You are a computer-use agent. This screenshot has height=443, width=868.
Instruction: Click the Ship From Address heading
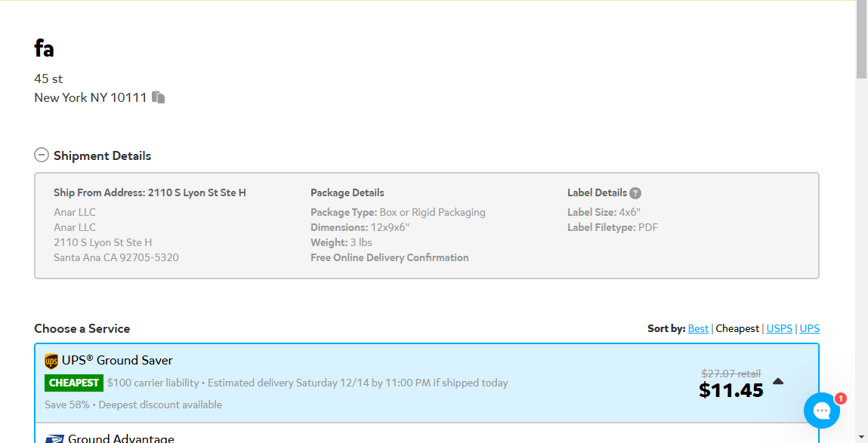point(150,192)
